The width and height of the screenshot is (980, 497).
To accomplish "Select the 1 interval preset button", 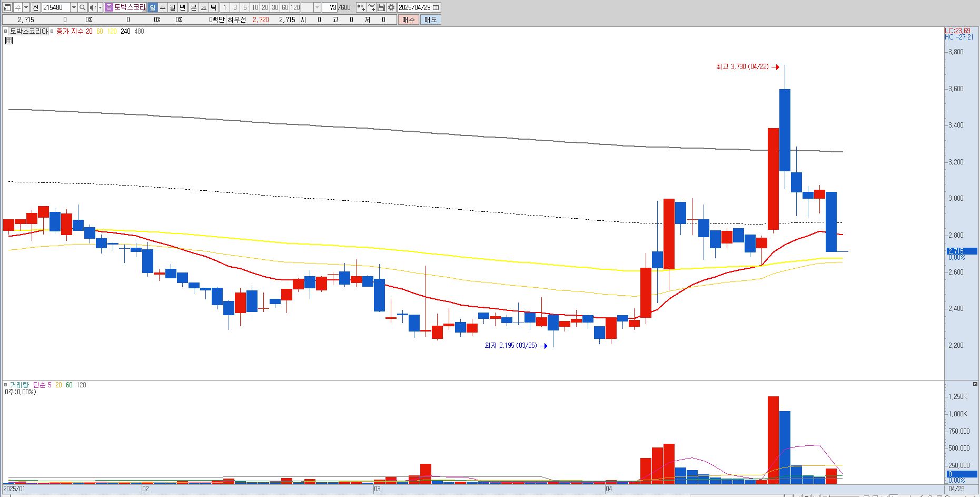I will pos(225,7).
